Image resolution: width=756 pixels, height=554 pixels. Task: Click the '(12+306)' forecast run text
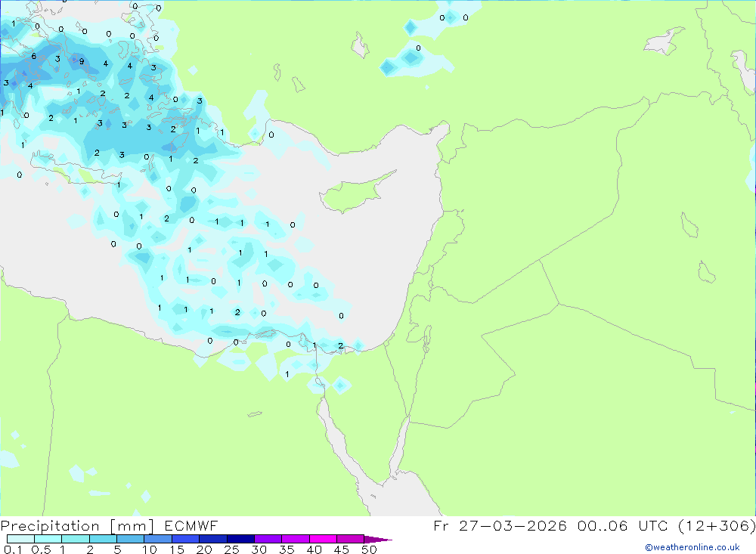pyautogui.click(x=717, y=525)
